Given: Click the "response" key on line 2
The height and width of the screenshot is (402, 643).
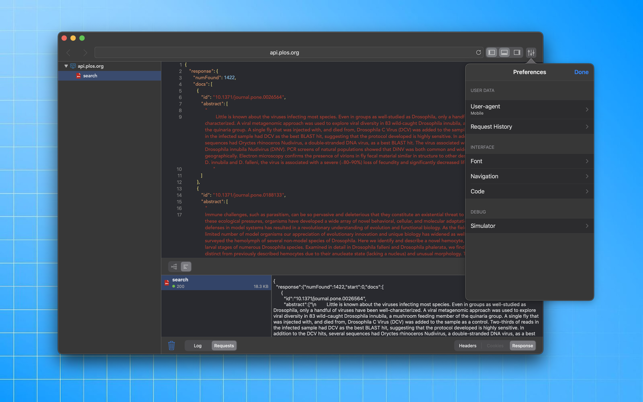Looking at the screenshot, I should click(x=201, y=71).
